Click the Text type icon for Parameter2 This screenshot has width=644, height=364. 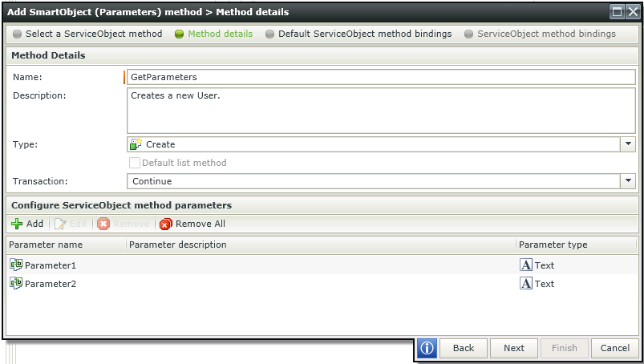coord(526,284)
